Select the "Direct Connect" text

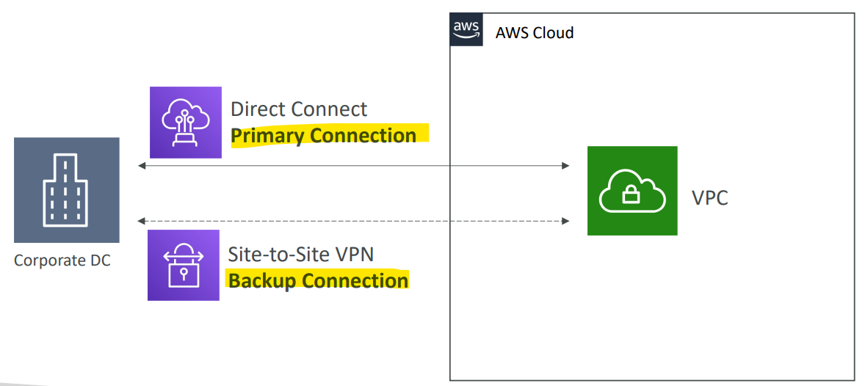[299, 109]
